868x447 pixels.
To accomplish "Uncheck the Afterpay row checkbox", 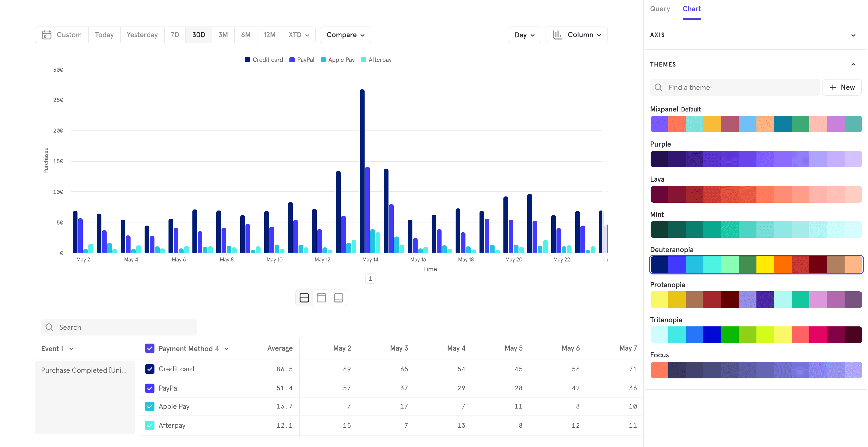I will pos(150,425).
